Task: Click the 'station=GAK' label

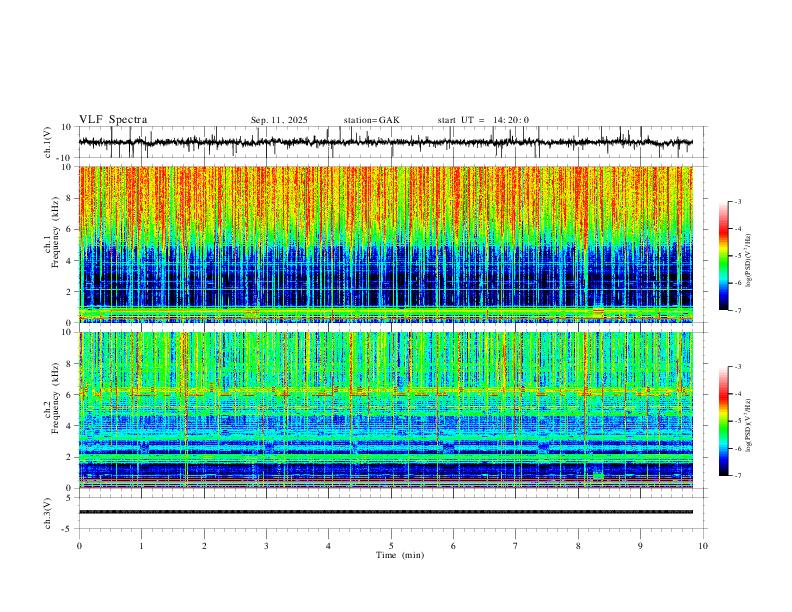Action: tap(371, 120)
